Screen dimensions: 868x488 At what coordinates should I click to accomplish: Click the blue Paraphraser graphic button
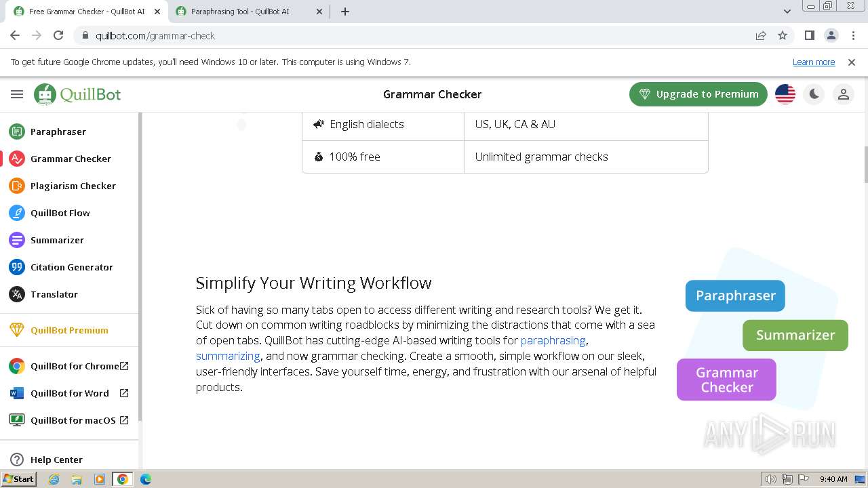click(735, 296)
